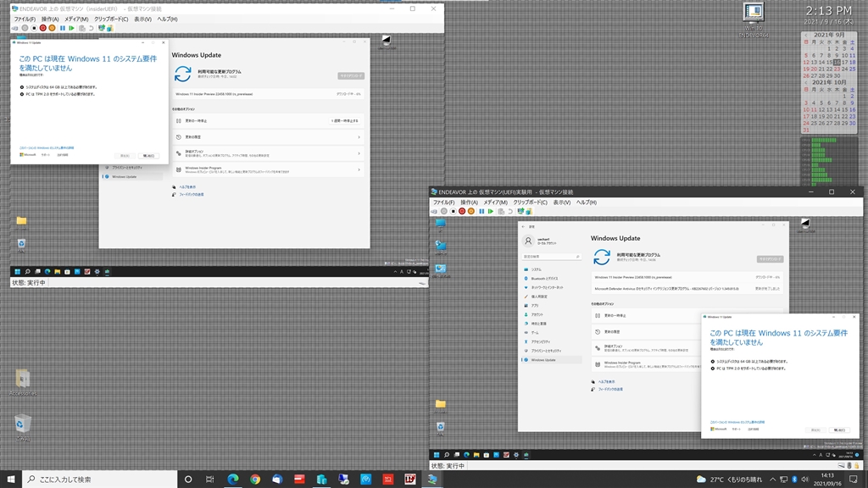This screenshot has height=488, width=868.
Task: Click 更新の一時停止 row in UEFI実験用 VM
Action: (x=645, y=315)
